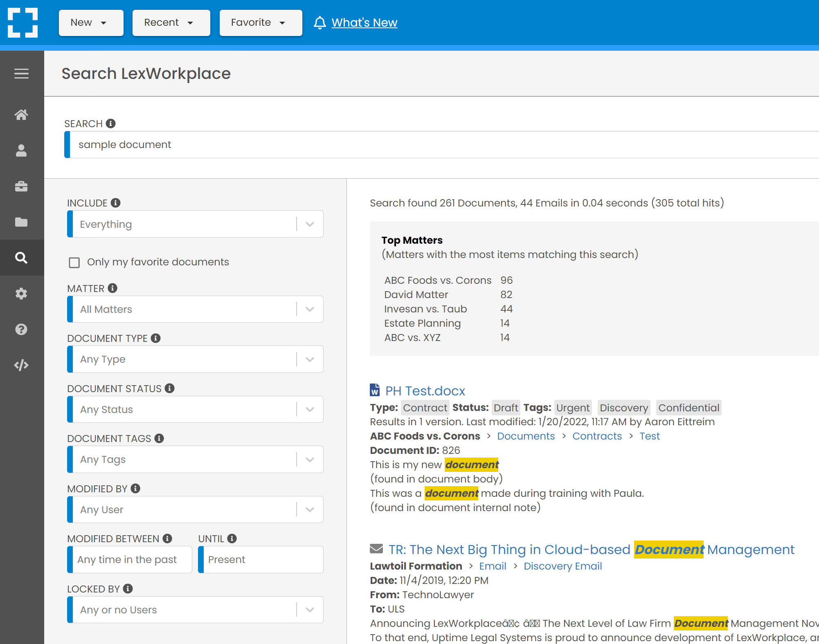Image resolution: width=819 pixels, height=644 pixels.
Task: Open Matters via the briefcase icon
Action: click(21, 186)
